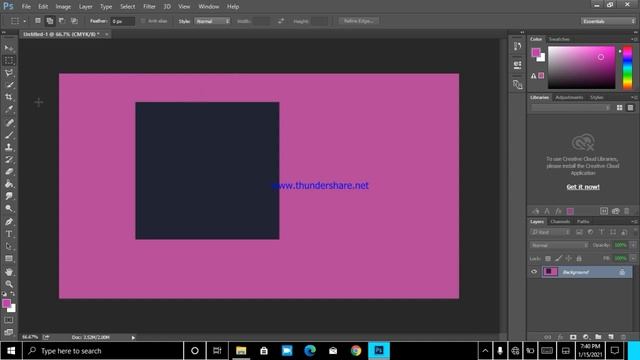This screenshot has width=640, height=360.
Task: Open the layer Kind filter dropdown
Action: 550,232
